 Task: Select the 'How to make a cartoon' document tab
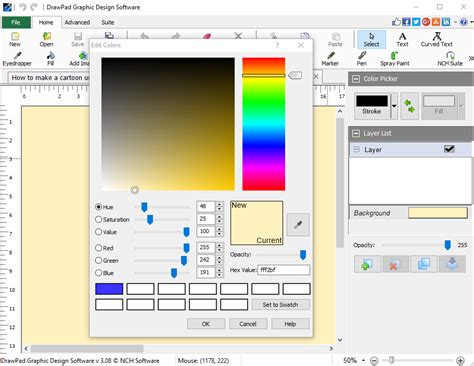[x=50, y=78]
